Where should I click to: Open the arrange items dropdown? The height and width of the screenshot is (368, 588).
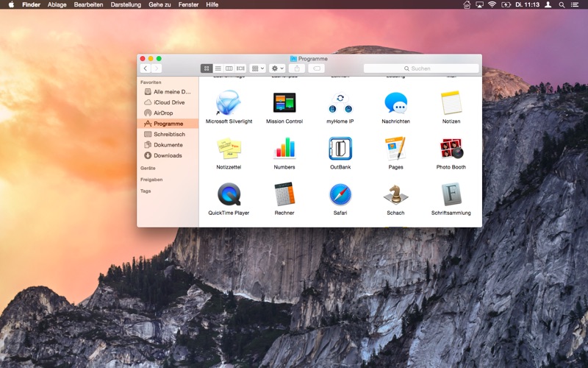coord(258,68)
